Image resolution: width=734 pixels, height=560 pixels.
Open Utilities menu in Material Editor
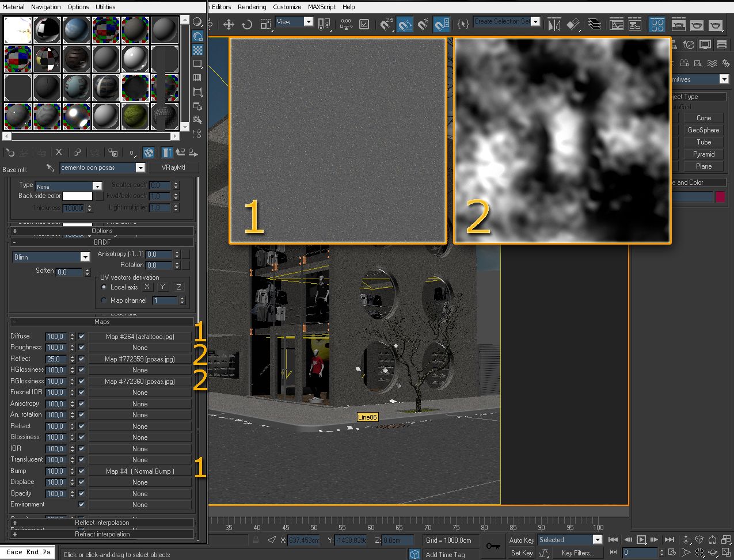(x=105, y=7)
